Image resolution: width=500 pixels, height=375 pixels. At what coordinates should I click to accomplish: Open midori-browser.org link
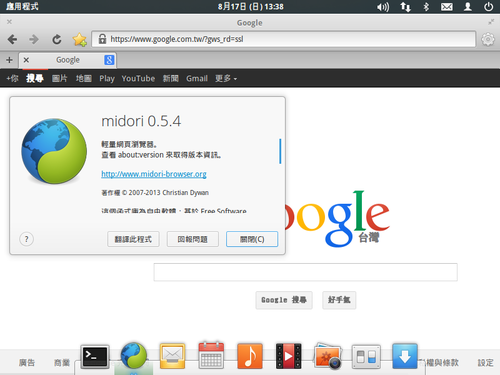(154, 174)
